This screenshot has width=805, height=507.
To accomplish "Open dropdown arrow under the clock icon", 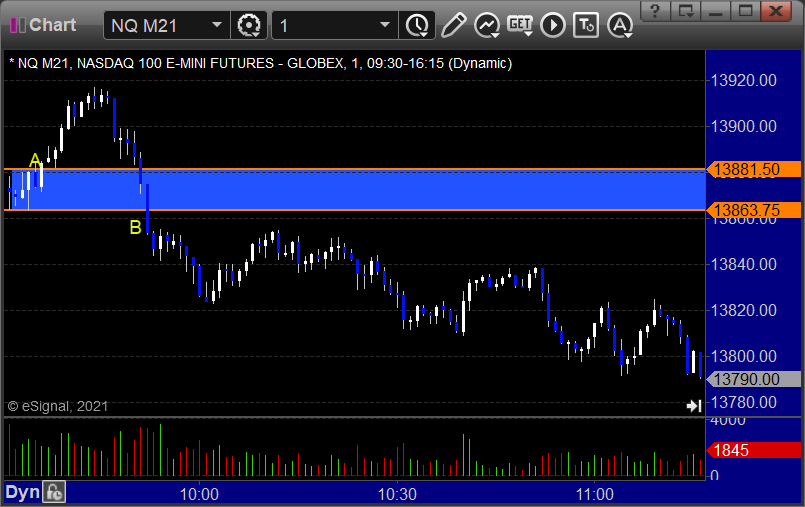I will 425,34.
